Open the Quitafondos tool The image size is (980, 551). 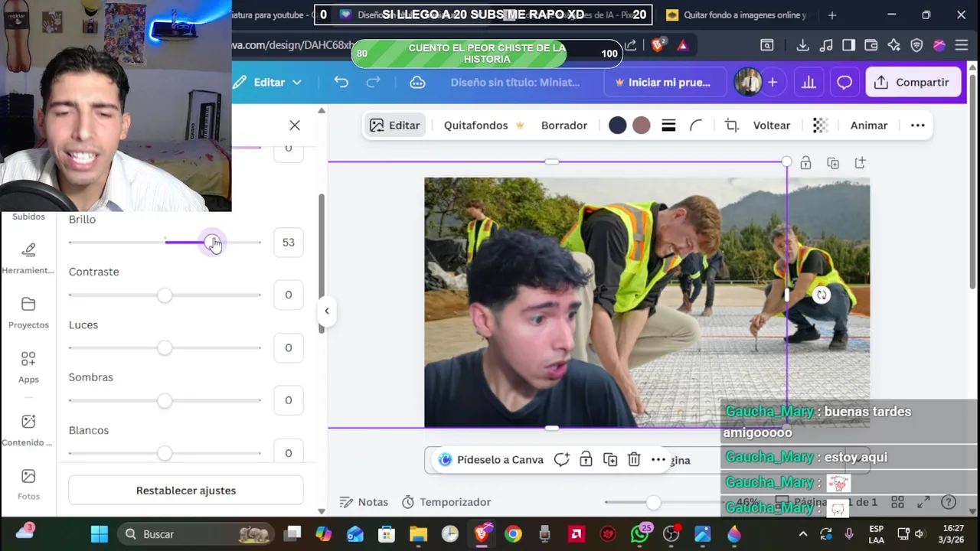tap(484, 126)
